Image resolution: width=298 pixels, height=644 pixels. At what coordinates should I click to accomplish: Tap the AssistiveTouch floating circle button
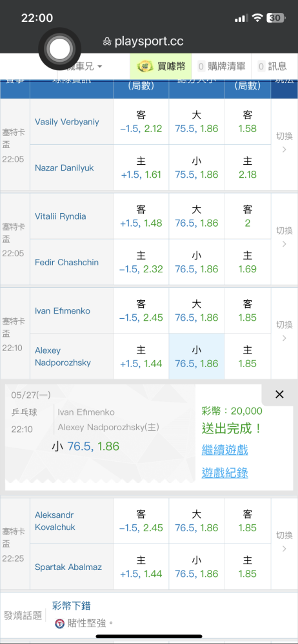[x=60, y=49]
